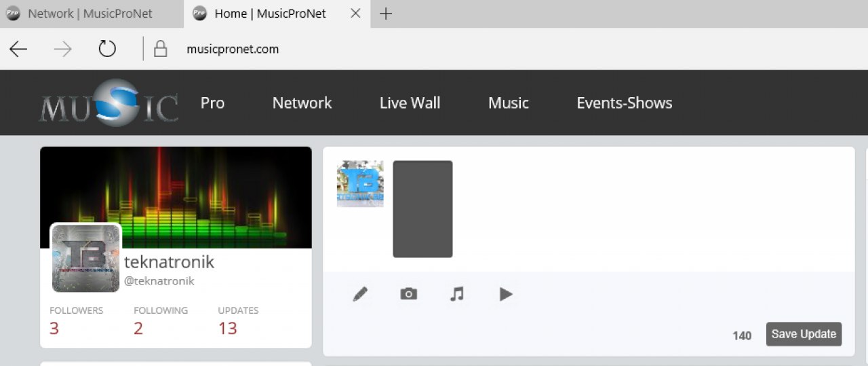Viewport: 868px width, 366px height.
Task: Click the music note upload icon
Action: 457,294
